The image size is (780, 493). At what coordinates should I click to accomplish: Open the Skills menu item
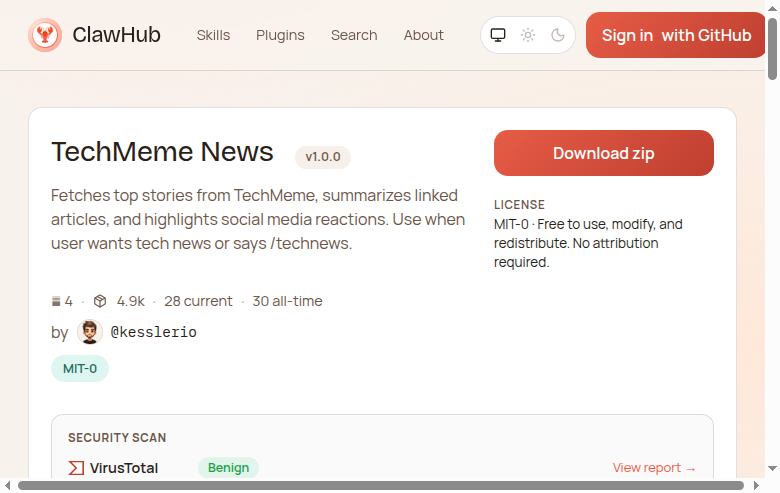(x=213, y=35)
